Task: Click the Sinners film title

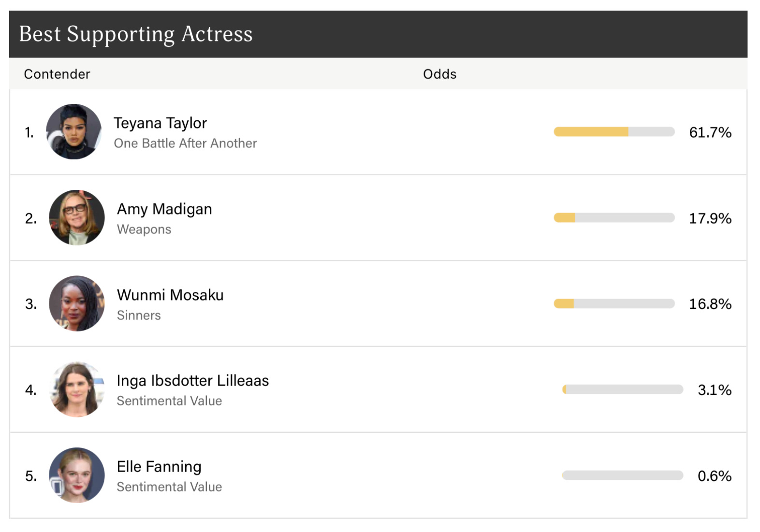Action: [x=139, y=316]
